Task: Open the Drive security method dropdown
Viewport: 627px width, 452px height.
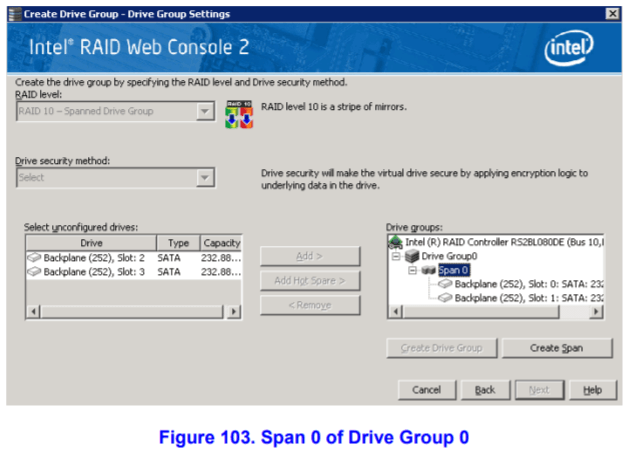Action: (x=205, y=178)
